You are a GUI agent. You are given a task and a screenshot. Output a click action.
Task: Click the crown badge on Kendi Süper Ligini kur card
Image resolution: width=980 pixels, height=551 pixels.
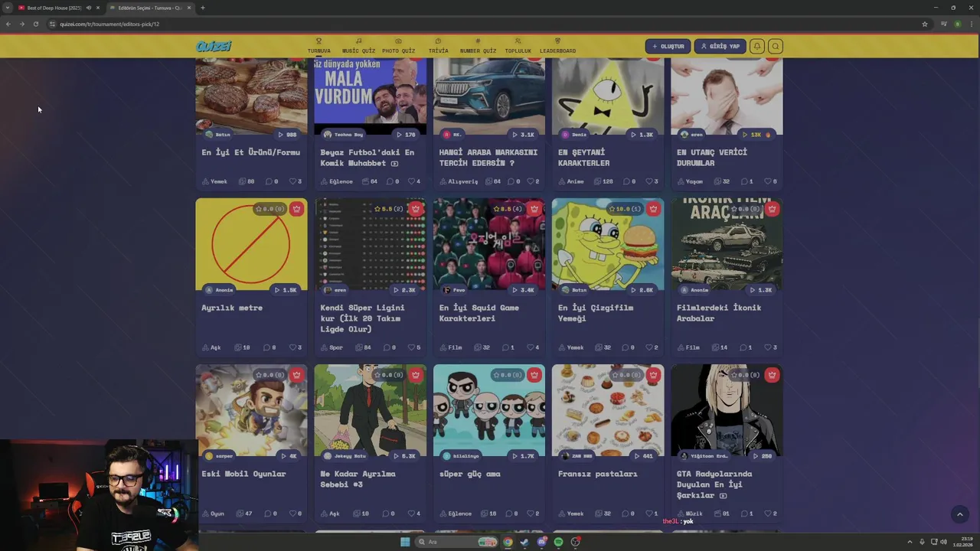(415, 209)
